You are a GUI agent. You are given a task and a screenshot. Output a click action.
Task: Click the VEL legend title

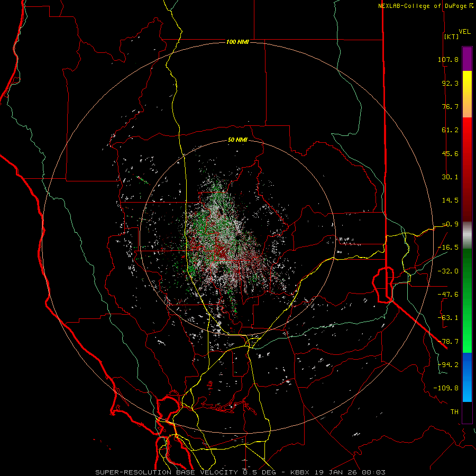464,31
